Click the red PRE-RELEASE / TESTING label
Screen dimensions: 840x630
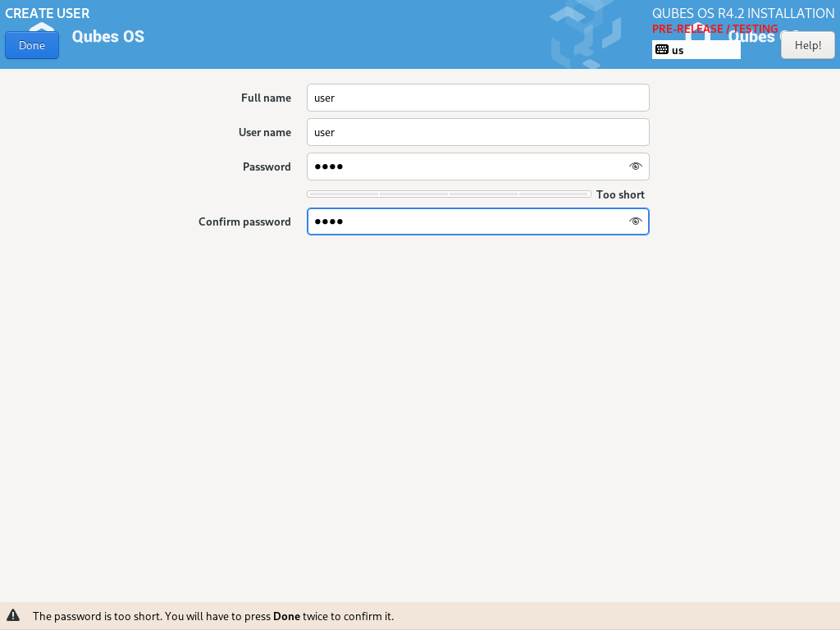(714, 29)
